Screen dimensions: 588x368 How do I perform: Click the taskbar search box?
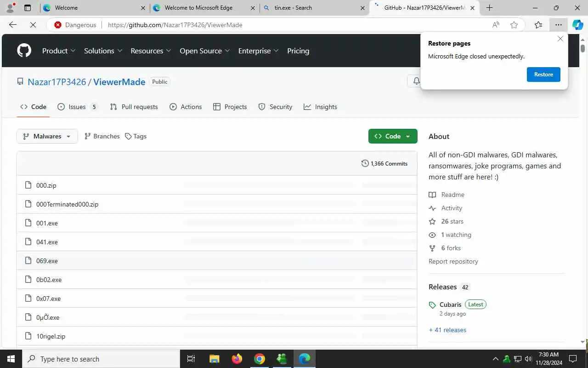[101, 359]
